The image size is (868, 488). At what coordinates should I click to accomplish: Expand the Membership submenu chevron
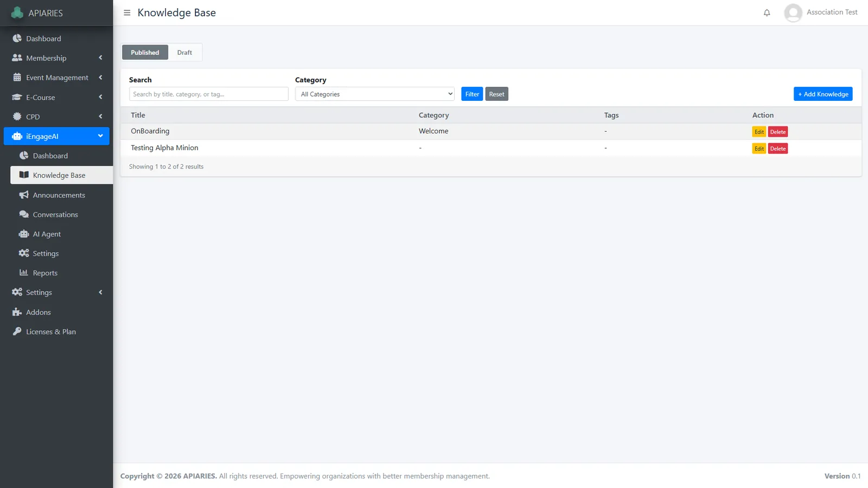point(100,57)
